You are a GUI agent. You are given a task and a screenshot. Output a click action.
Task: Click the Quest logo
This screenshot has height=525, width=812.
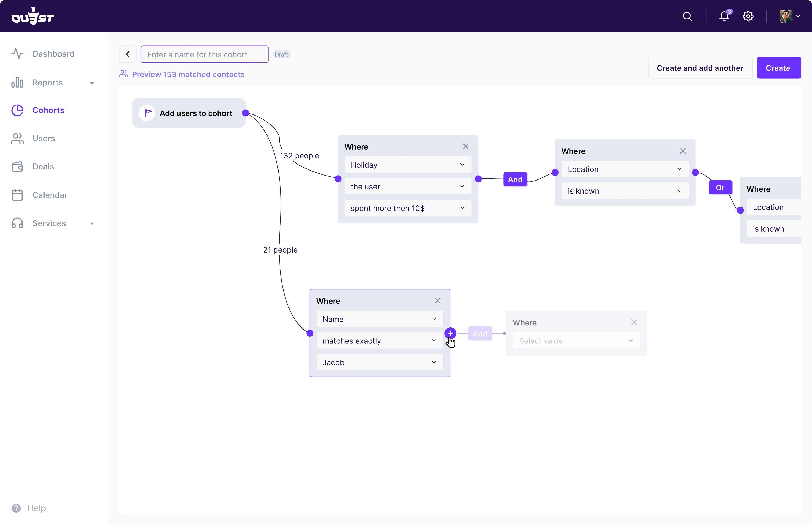33,16
